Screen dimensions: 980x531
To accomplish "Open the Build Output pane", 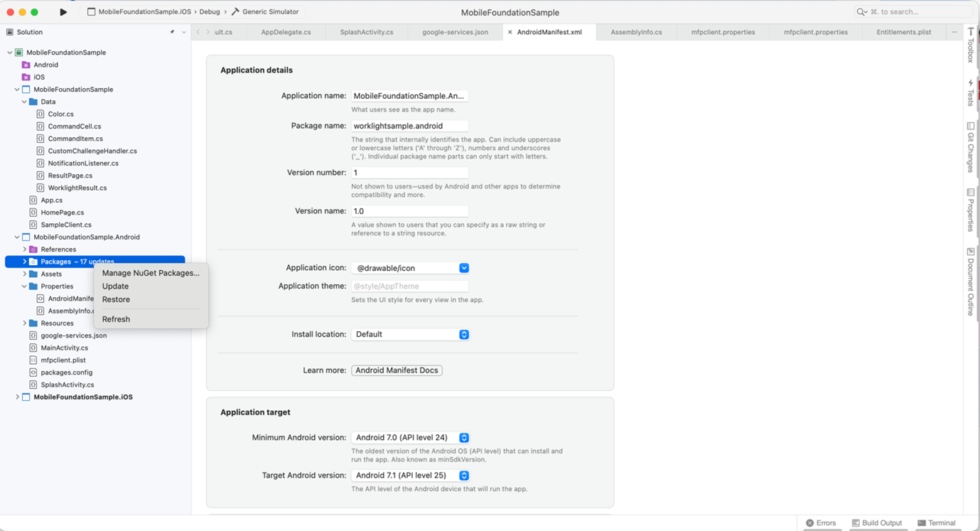I will coord(876,522).
